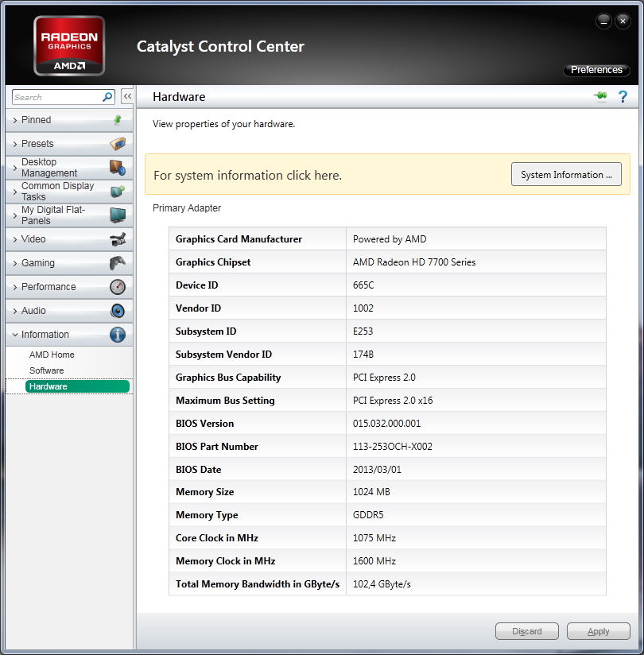The width and height of the screenshot is (644, 655).
Task: Select the Memory Size value '1024 MB'
Action: click(371, 492)
